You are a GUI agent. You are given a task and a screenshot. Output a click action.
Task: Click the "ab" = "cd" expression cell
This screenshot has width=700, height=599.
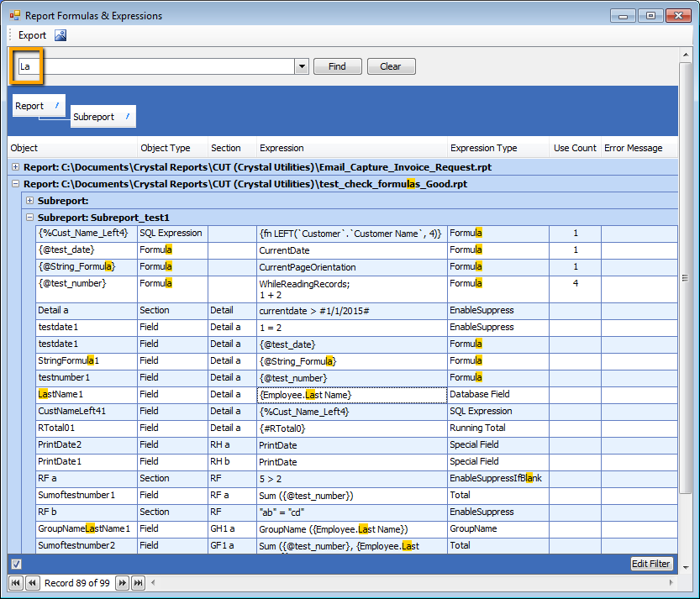pyautogui.click(x=352, y=512)
